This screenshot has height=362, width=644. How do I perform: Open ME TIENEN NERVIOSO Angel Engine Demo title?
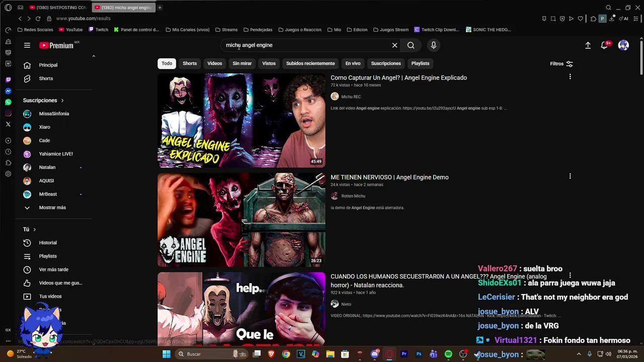point(389,177)
